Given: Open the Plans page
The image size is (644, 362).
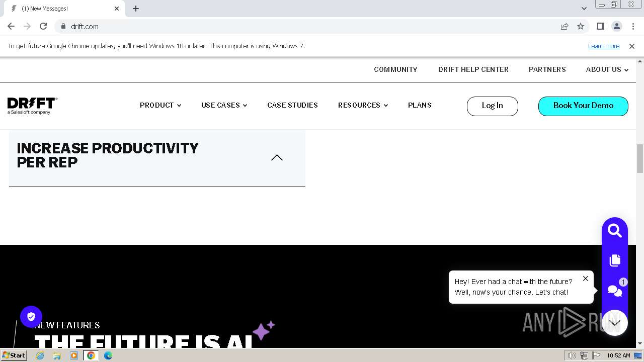Looking at the screenshot, I should (x=420, y=105).
